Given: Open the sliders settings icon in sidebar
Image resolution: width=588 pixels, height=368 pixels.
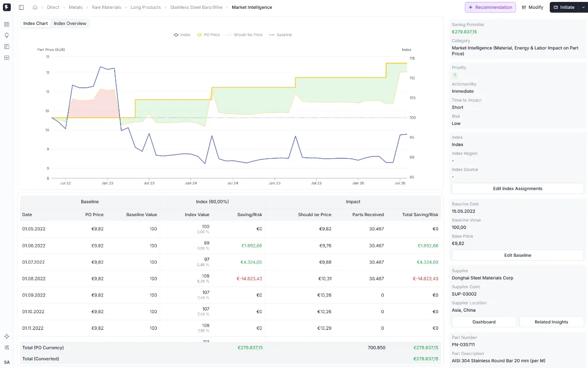Looking at the screenshot, I should pyautogui.click(x=7, y=347).
